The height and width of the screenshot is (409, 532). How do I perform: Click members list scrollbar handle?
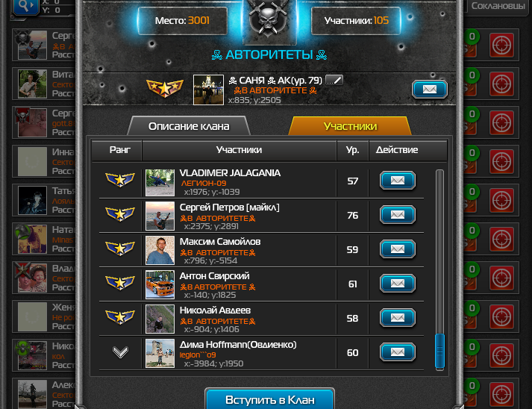click(439, 352)
